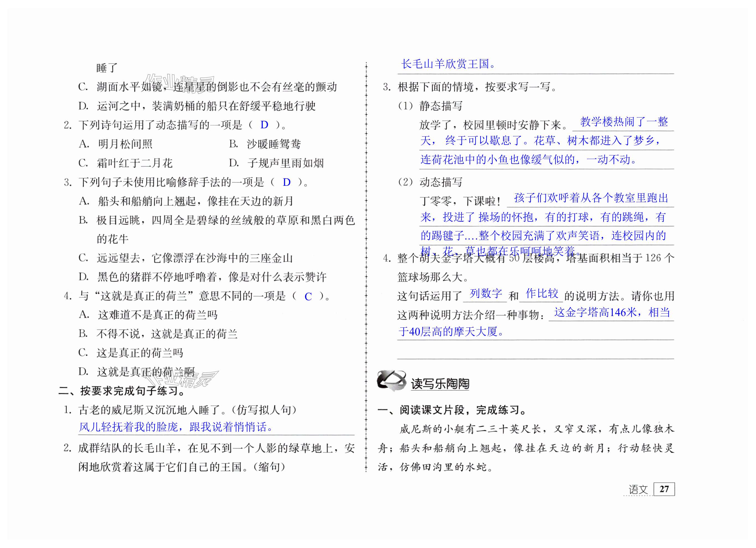This screenshot has height=548, width=756.
Task: Click the (2) 动态描写 label
Action: coord(430,182)
